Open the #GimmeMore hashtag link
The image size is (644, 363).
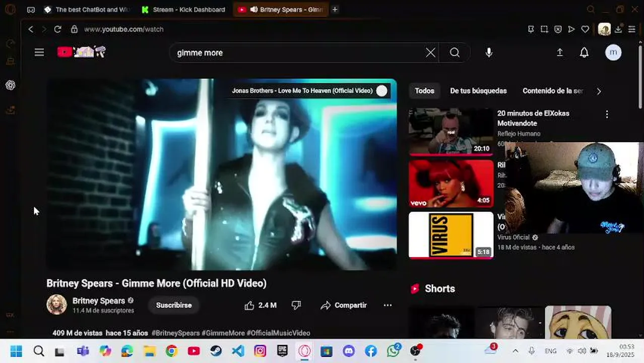coord(223,333)
